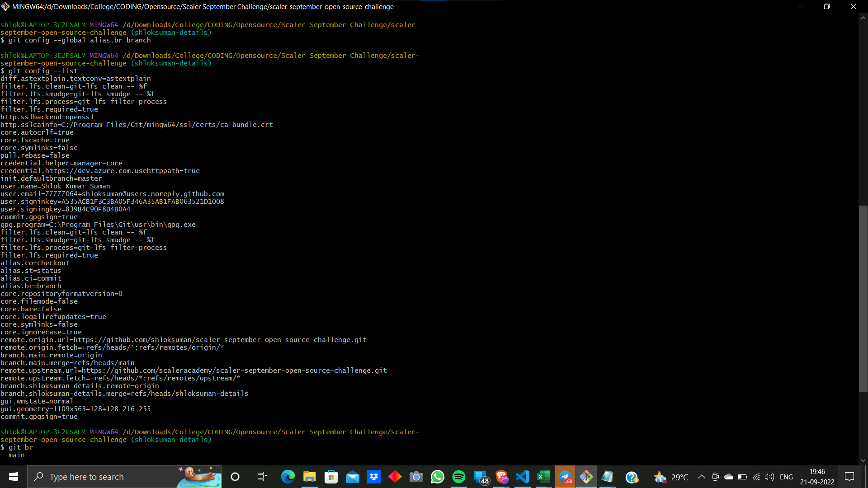Screen dimensions: 868x488
Task: Open OneDrive from the system tray
Action: click(728, 477)
